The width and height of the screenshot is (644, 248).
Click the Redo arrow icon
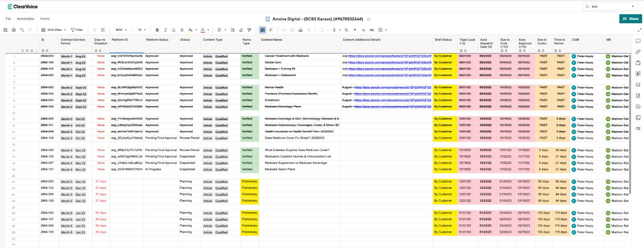pos(30,30)
